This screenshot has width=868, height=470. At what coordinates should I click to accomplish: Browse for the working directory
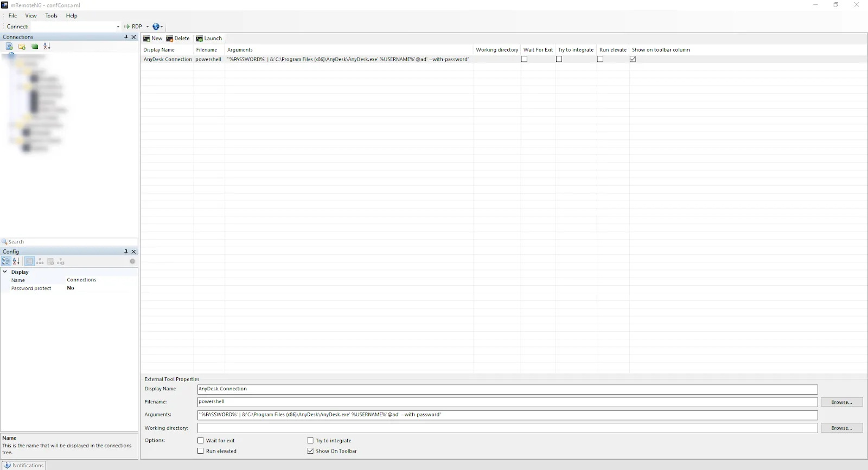click(841, 428)
